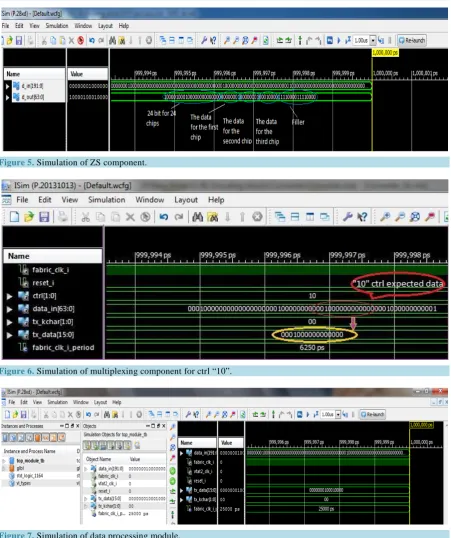Image resolution: width=451 pixels, height=538 pixels.
Task: Open Help menu in Figure 6 ISim window
Action: pos(216,200)
